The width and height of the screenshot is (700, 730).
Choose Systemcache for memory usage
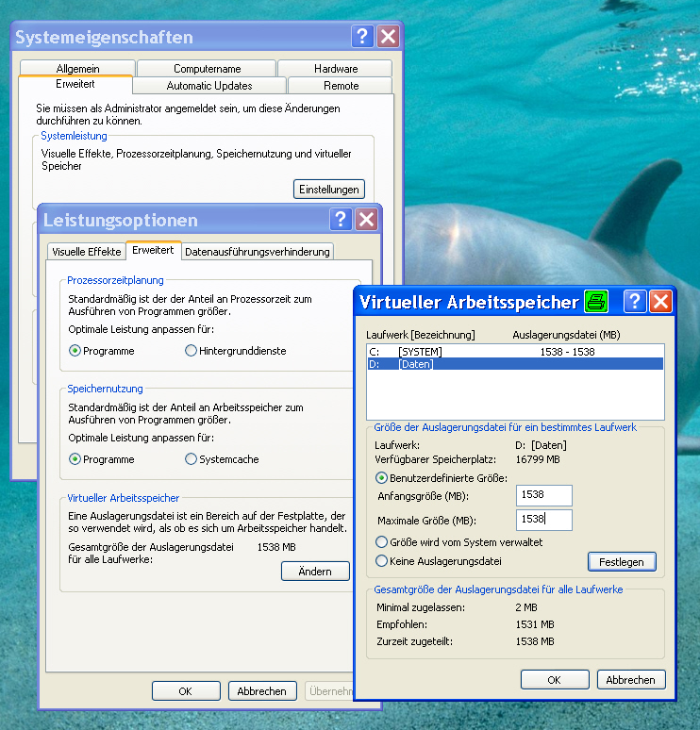192,459
